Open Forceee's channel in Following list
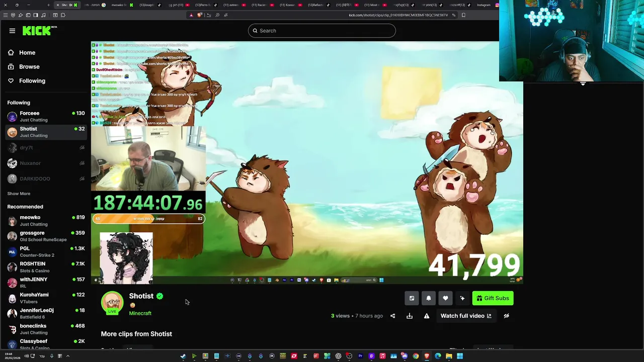 46,116
